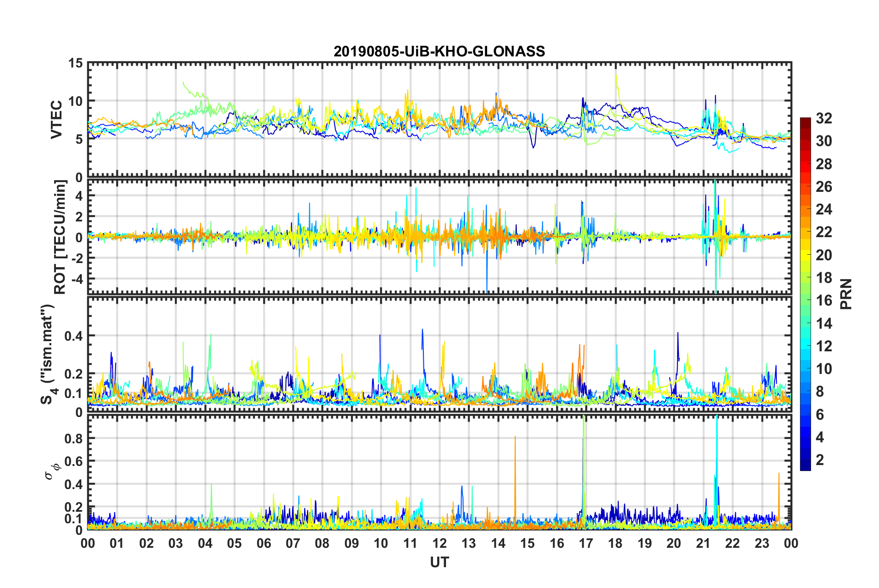This screenshot has height=588, width=879.
Task: Click x-axis hour label 07
Action: pos(293,543)
